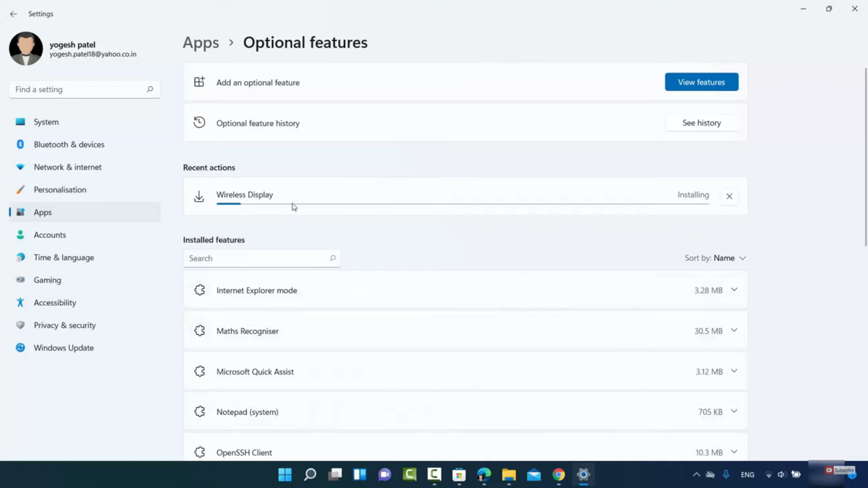Click the search magnifier in Find a setting
Screen dimensions: 868x488
(x=150, y=89)
